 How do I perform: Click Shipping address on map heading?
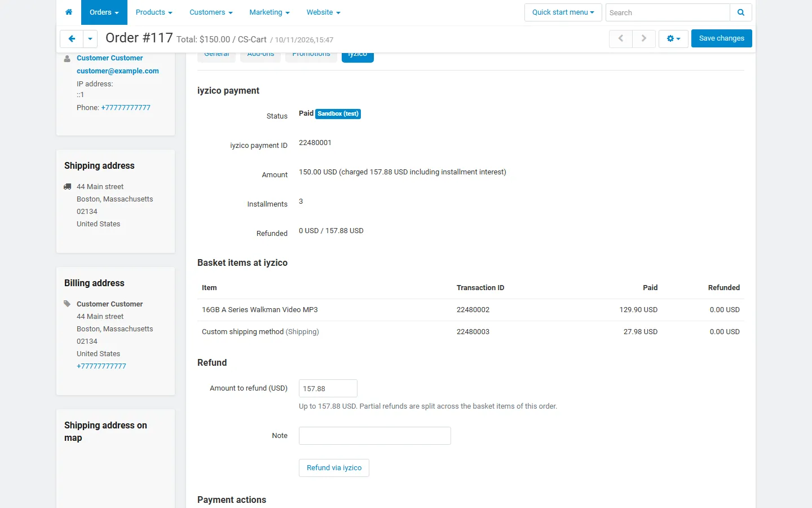[105, 432]
